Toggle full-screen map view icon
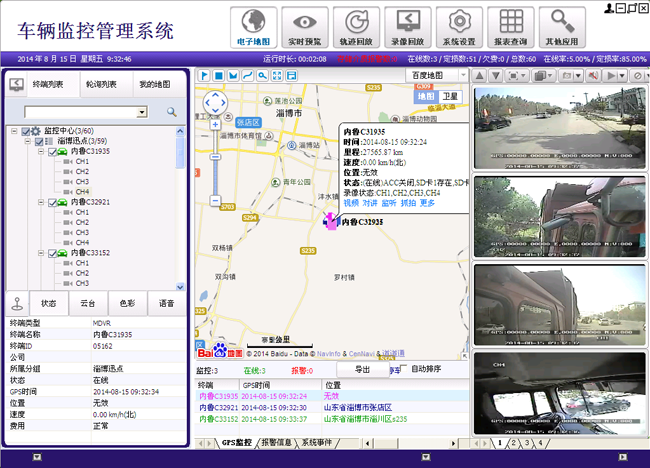The image size is (650, 468). click(x=277, y=75)
